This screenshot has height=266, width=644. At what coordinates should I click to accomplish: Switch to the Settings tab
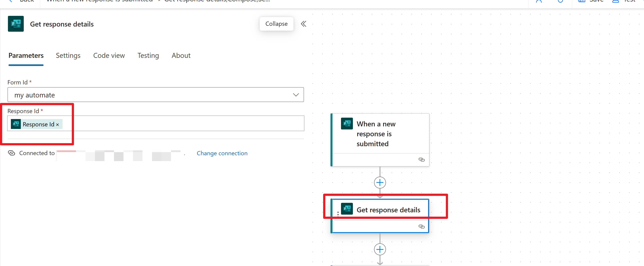coord(68,55)
